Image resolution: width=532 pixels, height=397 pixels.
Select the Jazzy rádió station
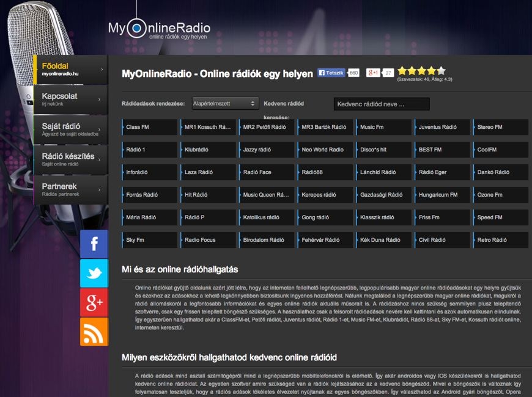tap(267, 150)
